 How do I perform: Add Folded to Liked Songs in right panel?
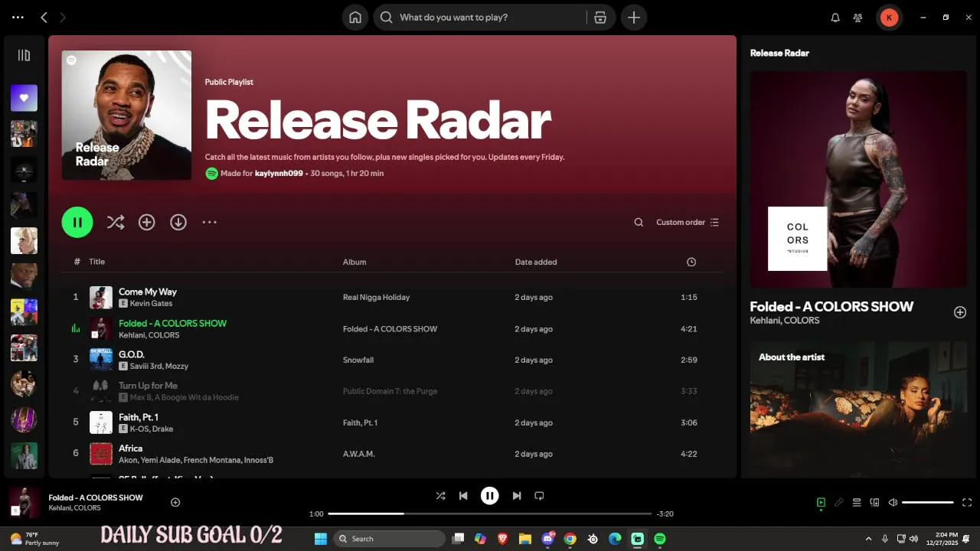960,312
